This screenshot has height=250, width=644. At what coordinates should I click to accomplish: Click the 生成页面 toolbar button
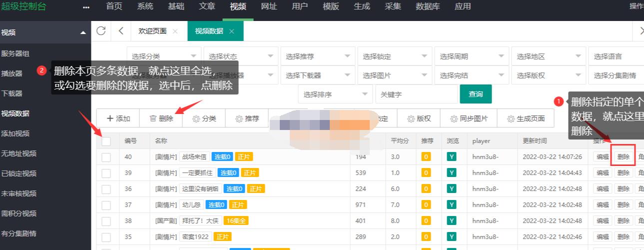525,118
